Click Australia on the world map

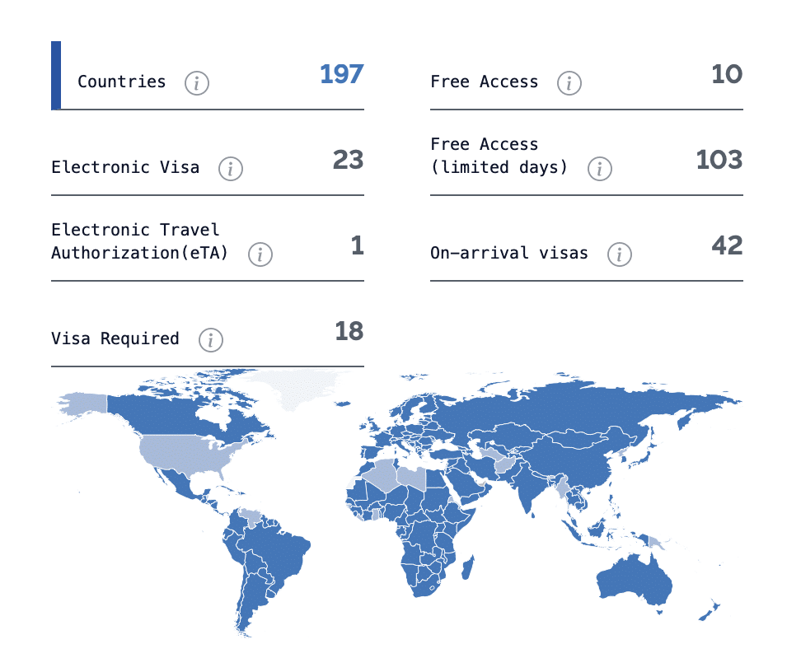(633, 581)
